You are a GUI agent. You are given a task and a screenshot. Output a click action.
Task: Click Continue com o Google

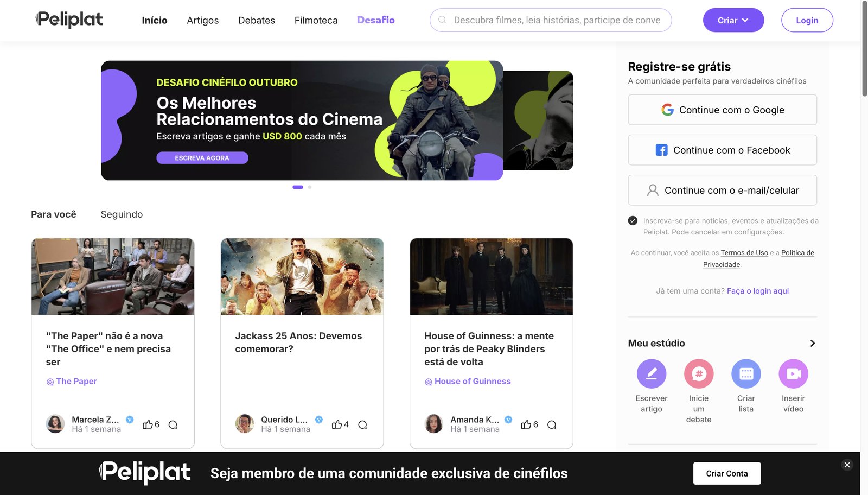723,110
